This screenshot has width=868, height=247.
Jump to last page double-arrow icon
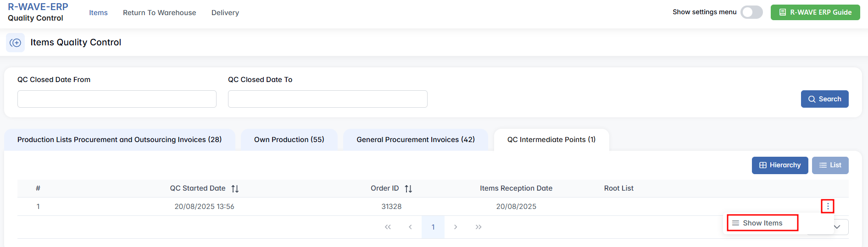479,227
